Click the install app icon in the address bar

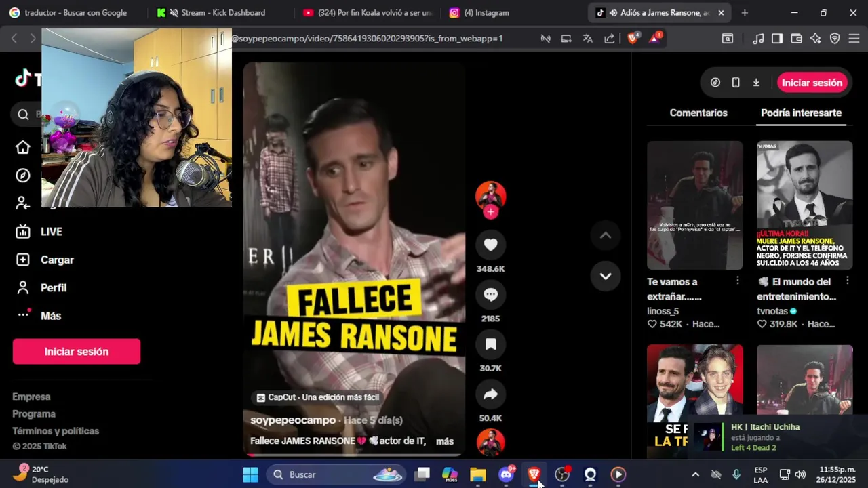point(566,39)
